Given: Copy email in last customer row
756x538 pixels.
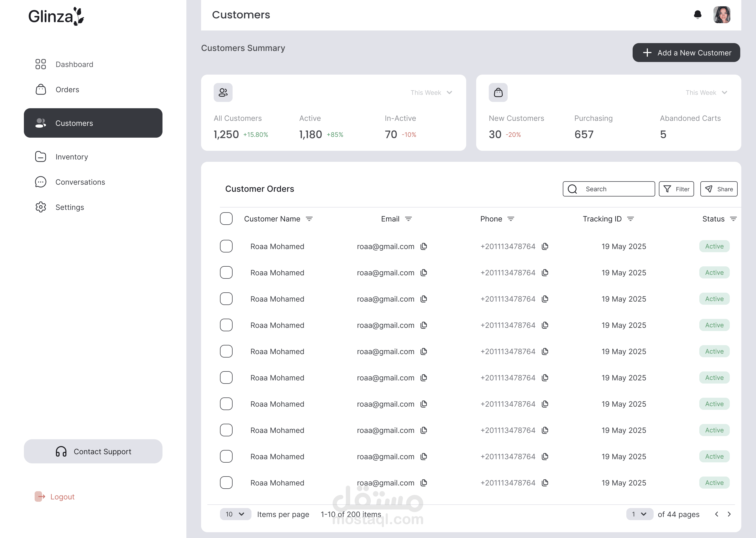Looking at the screenshot, I should 423,483.
